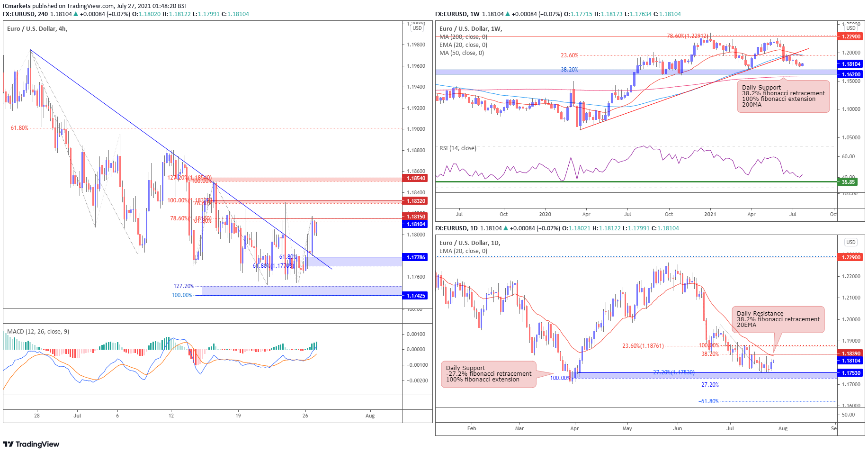Screen dimensions: 868x453
Task: Open USD currency selector on weekly chart
Action: coord(850,28)
